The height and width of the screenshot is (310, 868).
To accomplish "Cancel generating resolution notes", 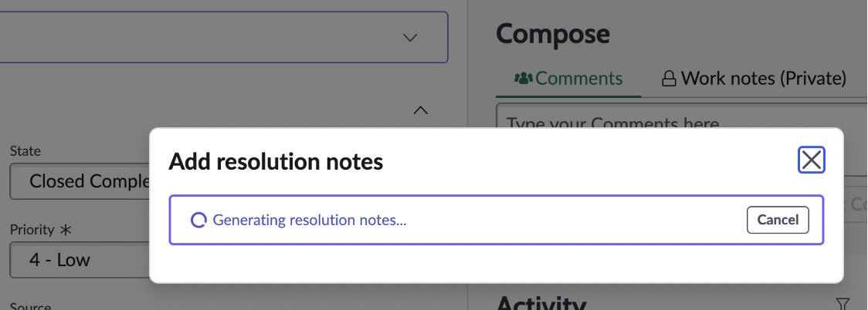I will (777, 220).
